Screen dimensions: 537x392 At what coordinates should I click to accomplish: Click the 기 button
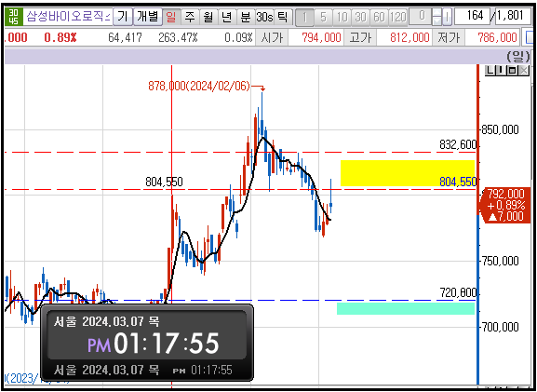click(123, 17)
